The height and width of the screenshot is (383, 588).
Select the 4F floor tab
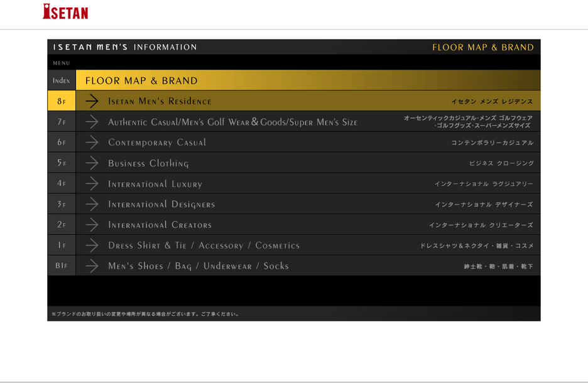tap(62, 183)
